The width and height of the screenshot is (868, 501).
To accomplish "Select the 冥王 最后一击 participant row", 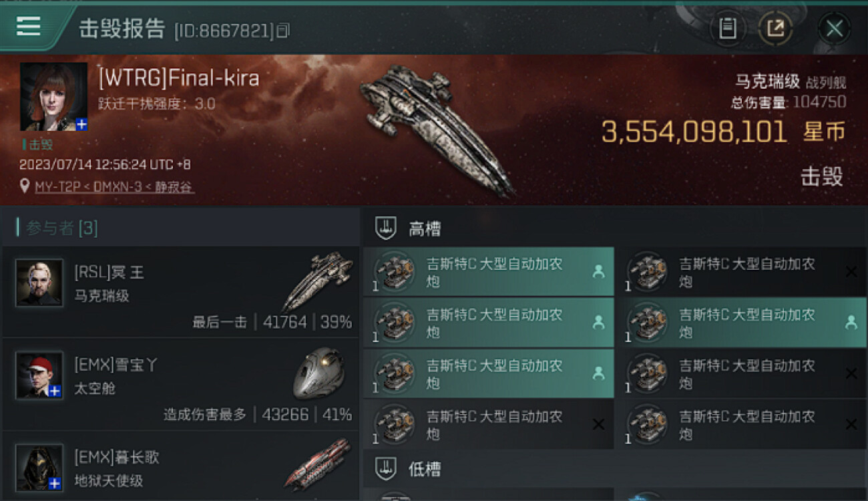I will tap(180, 292).
